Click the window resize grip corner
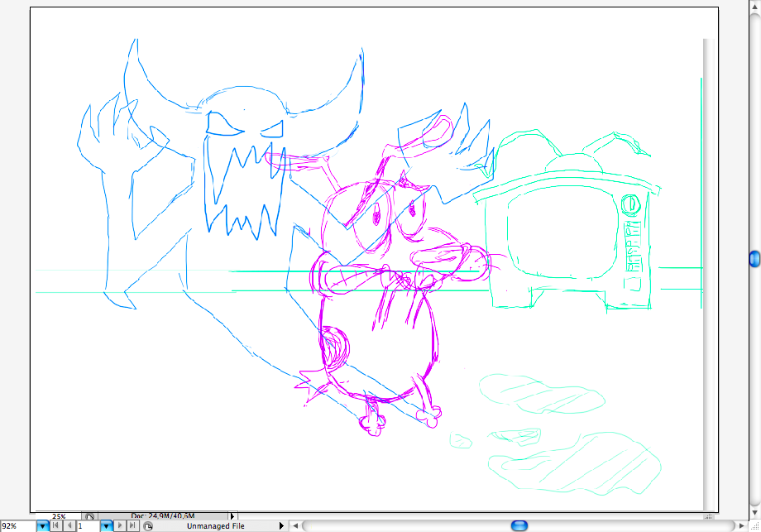The height and width of the screenshot is (532, 761). point(754,526)
